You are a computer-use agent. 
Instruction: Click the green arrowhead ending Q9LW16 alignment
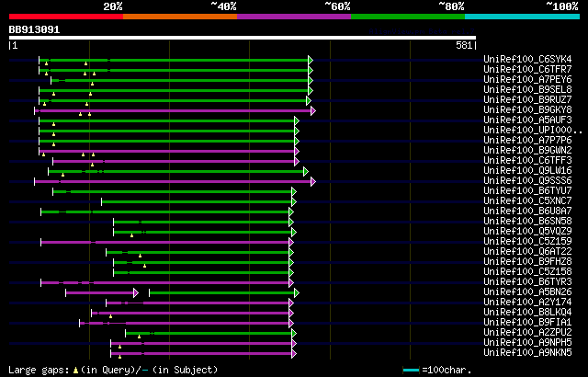tap(306, 171)
